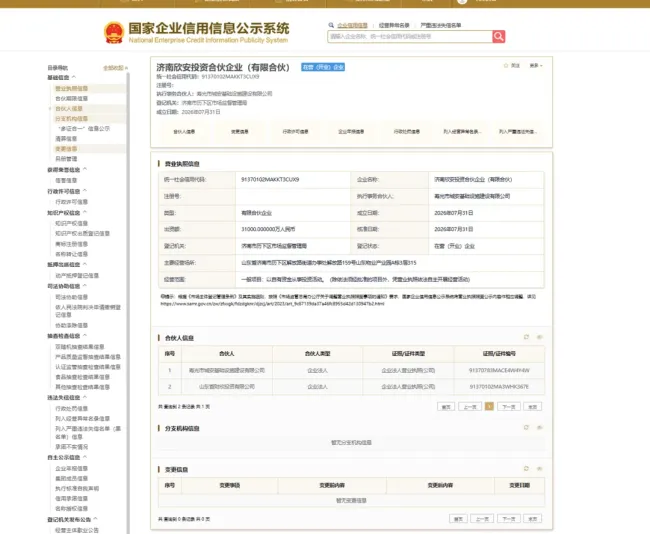Screen dimensions: 650x534
Task: Select 合伙人信息 in sidebar navigation
Action: pos(69,109)
